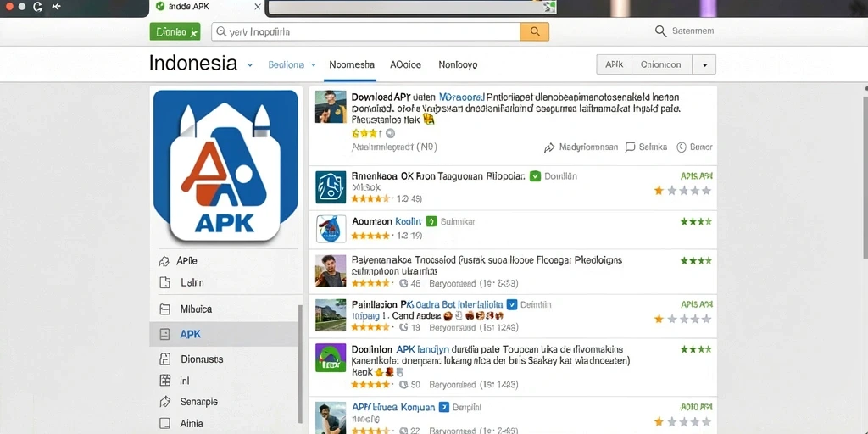Open the Bediiona dropdown

pos(292,64)
